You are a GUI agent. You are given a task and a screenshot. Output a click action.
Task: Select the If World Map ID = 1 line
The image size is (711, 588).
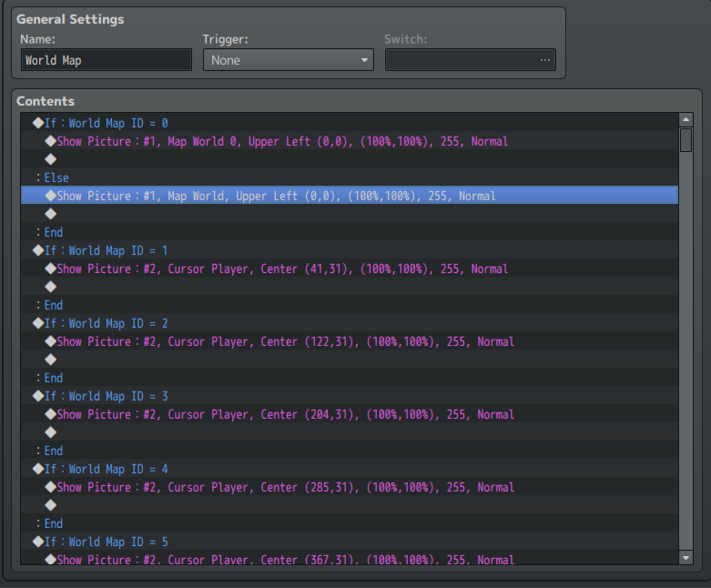pyautogui.click(x=106, y=250)
